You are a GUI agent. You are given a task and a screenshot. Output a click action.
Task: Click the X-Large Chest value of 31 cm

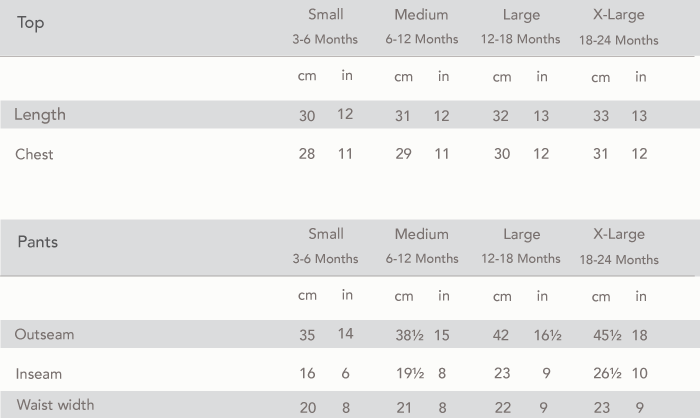coord(600,154)
